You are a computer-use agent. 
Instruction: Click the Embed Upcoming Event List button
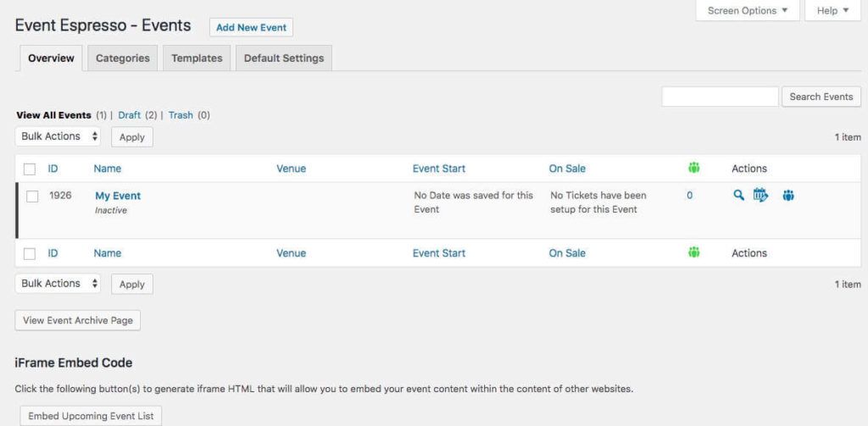point(88,416)
